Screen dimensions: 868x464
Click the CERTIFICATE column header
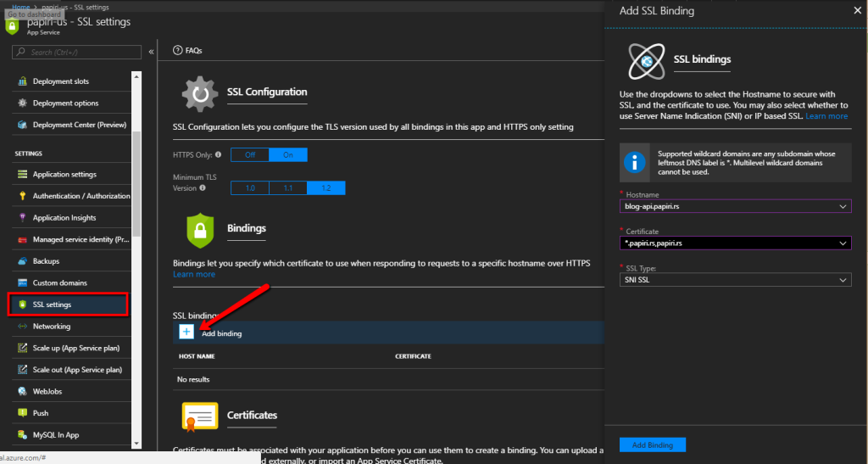point(413,356)
